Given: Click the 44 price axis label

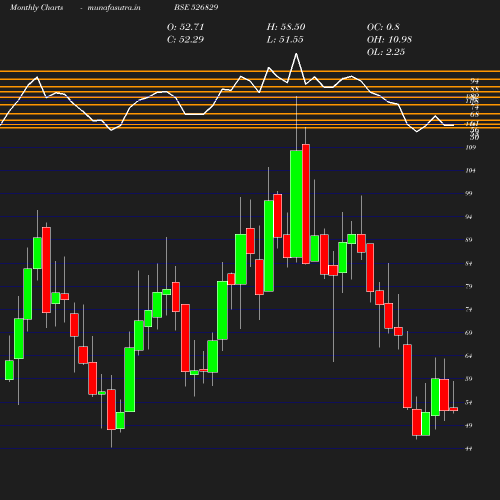Looking at the screenshot, I should (469, 449).
